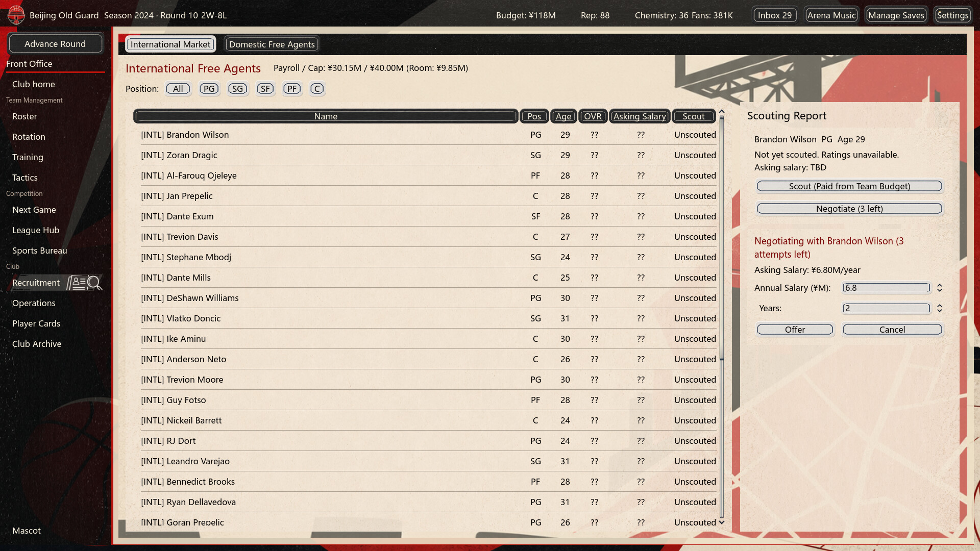Scout Brandon Wilson using team budget

(849, 186)
